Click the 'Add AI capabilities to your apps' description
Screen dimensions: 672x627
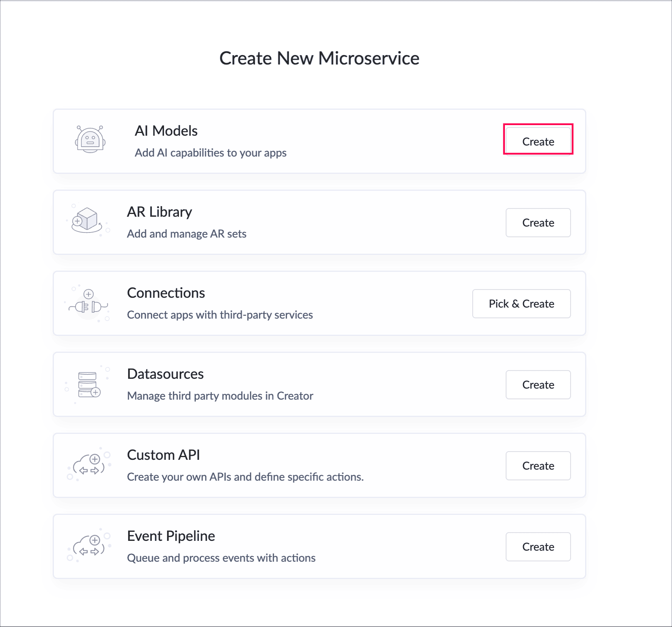(210, 153)
